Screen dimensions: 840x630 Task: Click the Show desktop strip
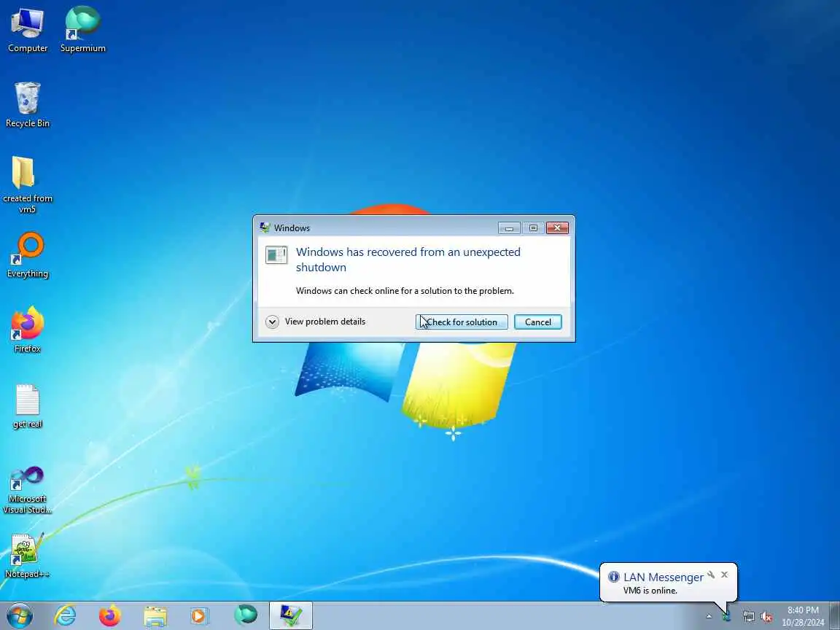pos(835,615)
